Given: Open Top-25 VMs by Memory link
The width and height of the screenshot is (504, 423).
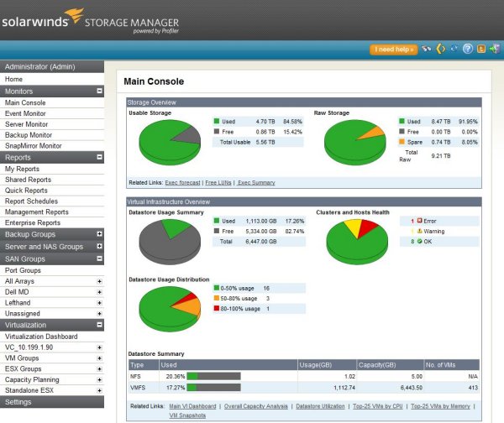Looking at the screenshot, I should point(440,406).
